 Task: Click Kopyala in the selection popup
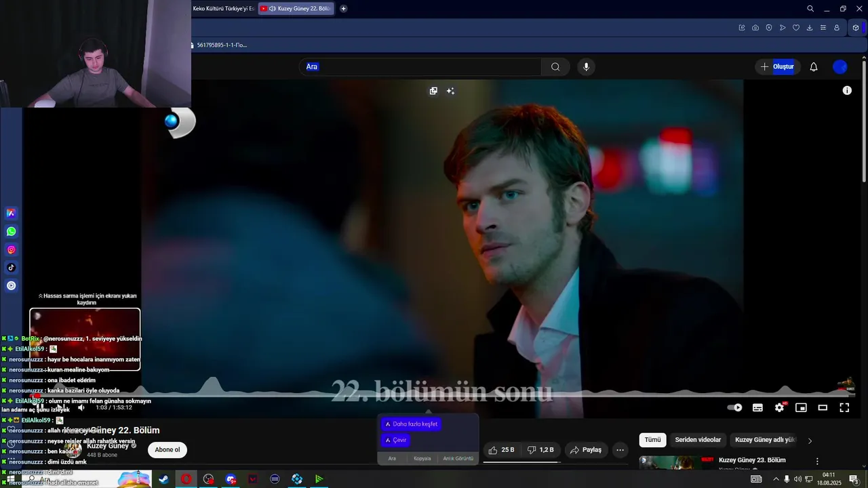pos(422,459)
